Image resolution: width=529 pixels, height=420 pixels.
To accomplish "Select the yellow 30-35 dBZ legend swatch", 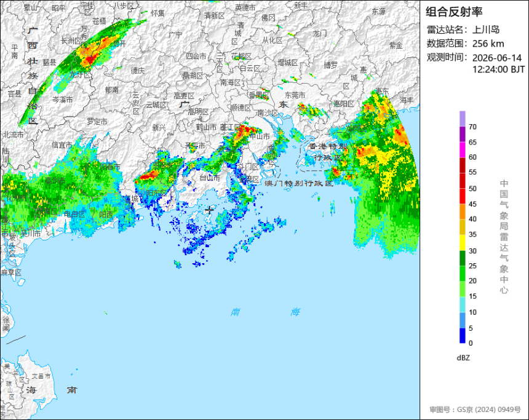I will [x=462, y=242].
